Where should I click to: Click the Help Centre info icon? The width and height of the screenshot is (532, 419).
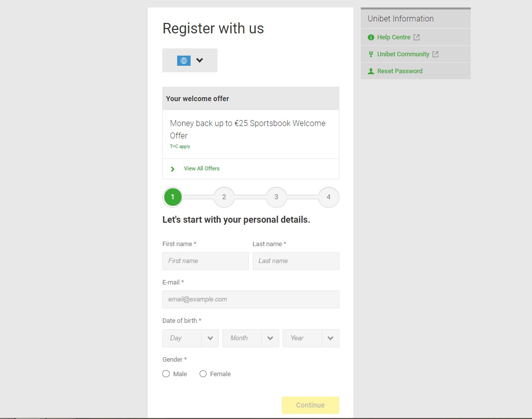coord(371,37)
